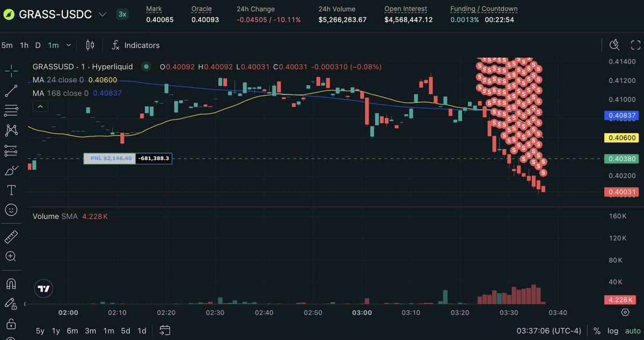
Task: Set bottom date range to 1m
Action: [108, 331]
